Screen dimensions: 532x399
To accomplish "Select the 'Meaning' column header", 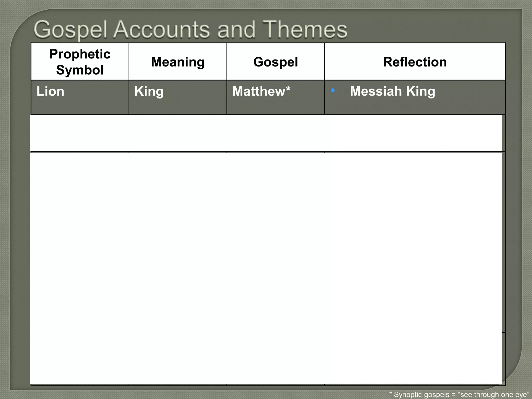I will (178, 62).
